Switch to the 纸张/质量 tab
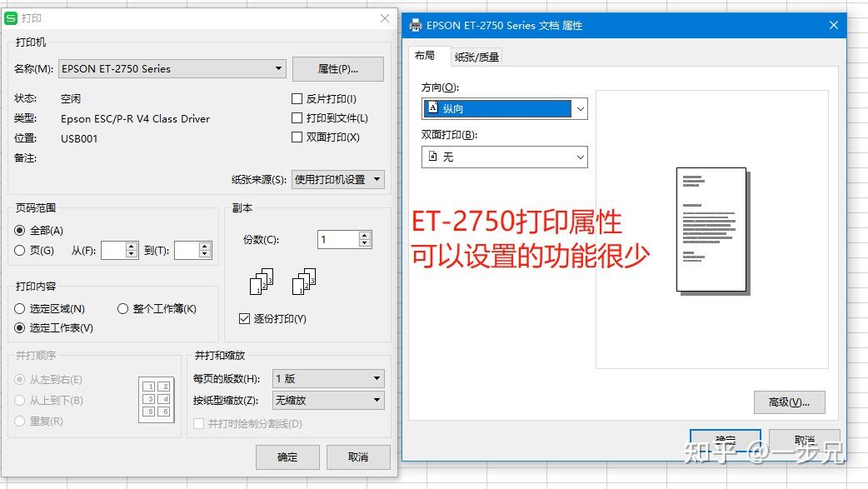 coord(476,57)
